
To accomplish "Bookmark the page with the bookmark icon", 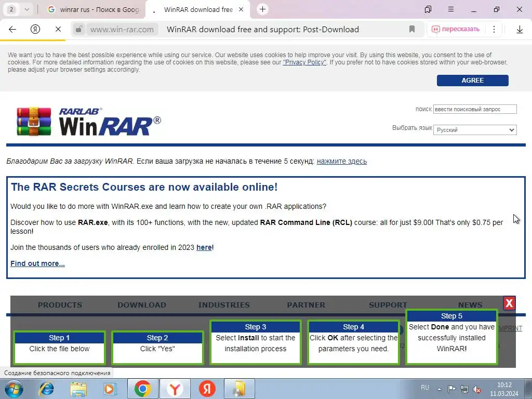I will pyautogui.click(x=412, y=29).
